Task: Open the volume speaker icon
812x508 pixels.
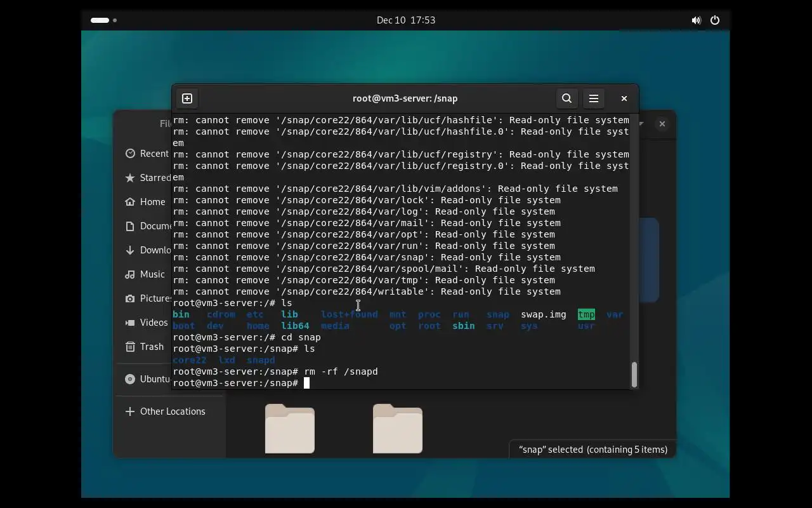Action: click(696, 20)
